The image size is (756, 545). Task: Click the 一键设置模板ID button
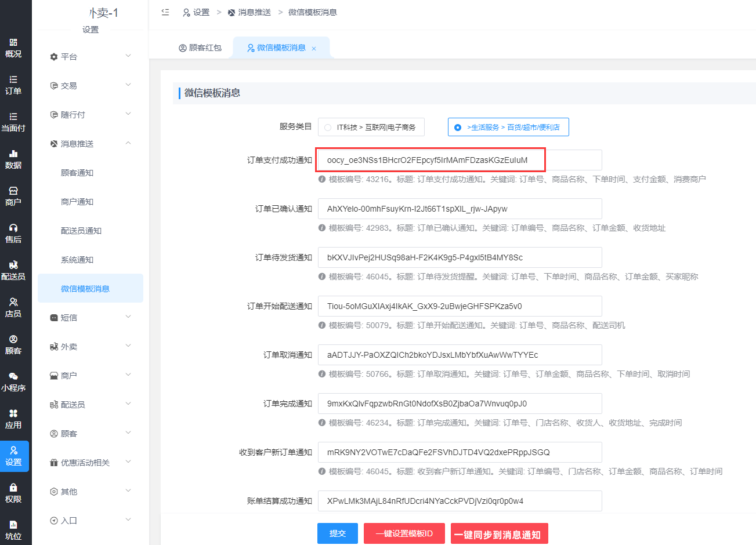(x=404, y=533)
